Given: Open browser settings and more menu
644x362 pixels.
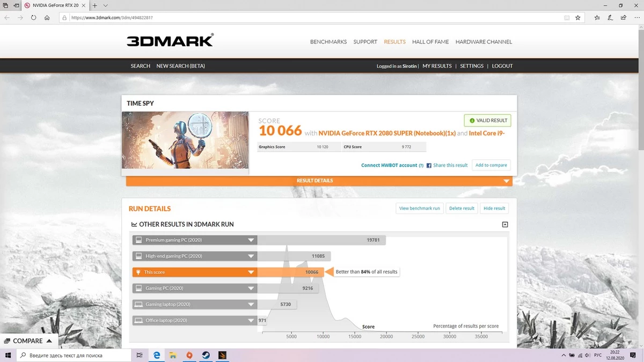Looking at the screenshot, I should click(x=636, y=18).
